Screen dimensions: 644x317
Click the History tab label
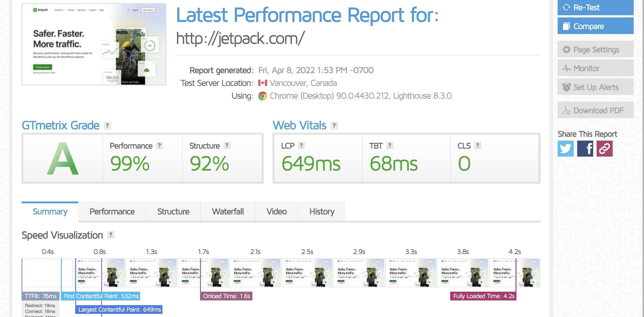322,212
